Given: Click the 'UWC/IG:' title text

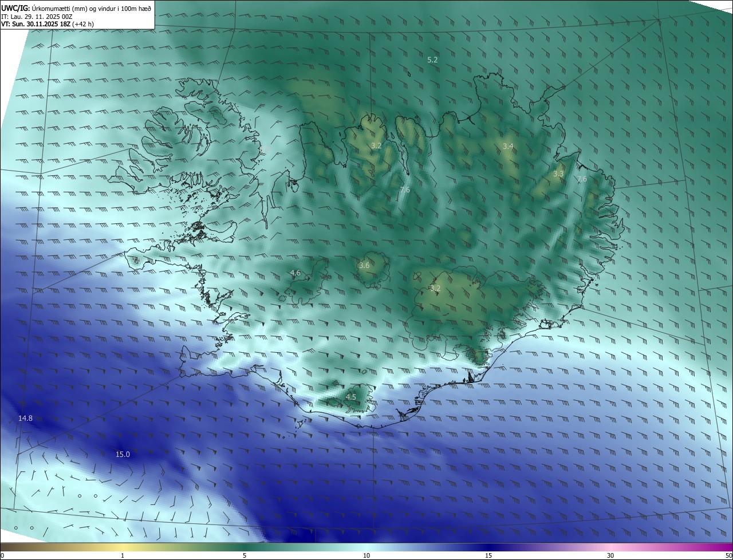Looking at the screenshot, I should tap(15, 8).
